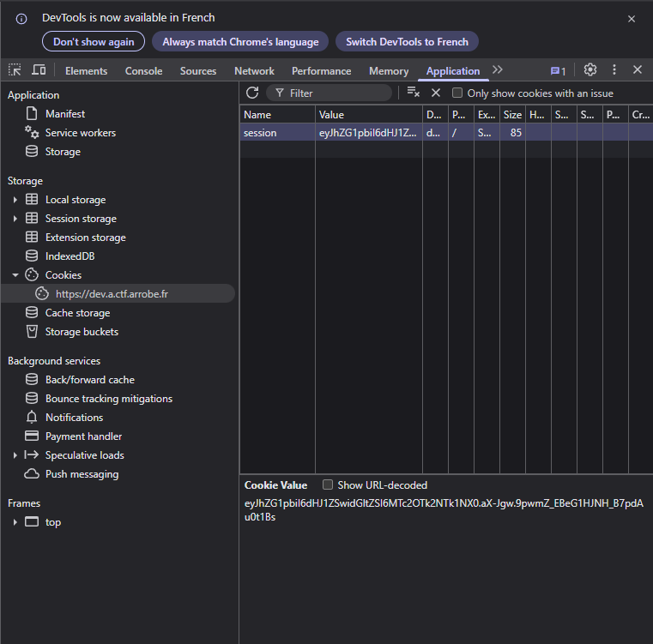The image size is (653, 644).
Task: Switch to the Console tab
Action: pos(143,71)
